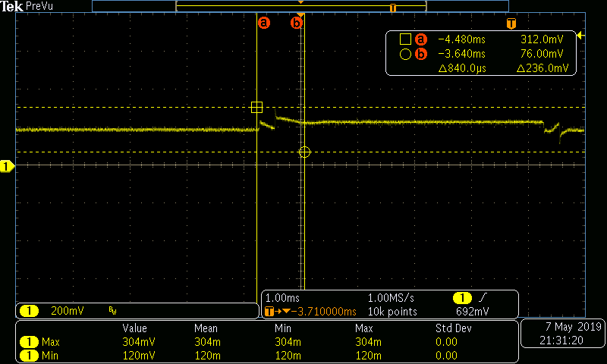This screenshot has height=364, width=607.
Task: Click the T marker in record view bar
Action: click(393, 8)
